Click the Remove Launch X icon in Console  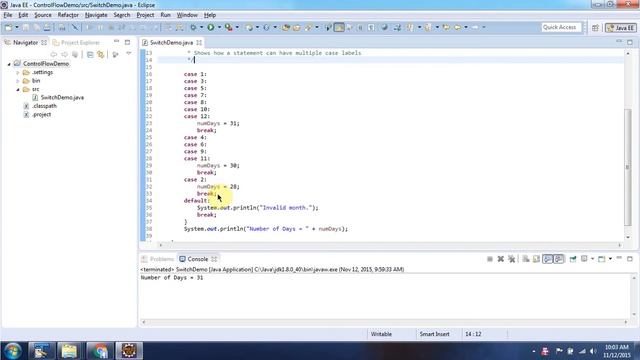pos(500,259)
